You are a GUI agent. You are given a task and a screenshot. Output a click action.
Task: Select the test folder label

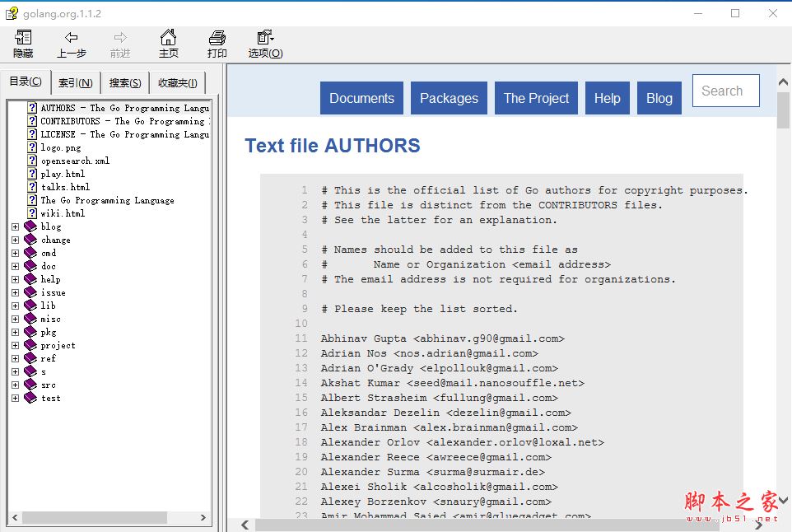pyautogui.click(x=50, y=398)
